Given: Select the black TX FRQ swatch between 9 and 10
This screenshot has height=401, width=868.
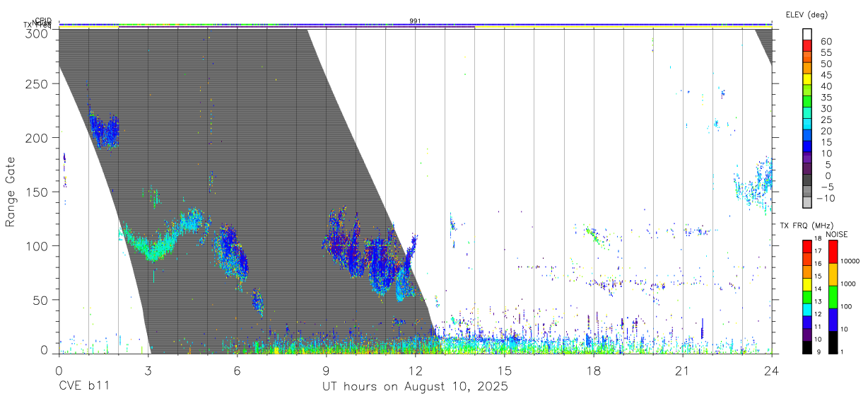Looking at the screenshot, I should pyautogui.click(x=807, y=347).
